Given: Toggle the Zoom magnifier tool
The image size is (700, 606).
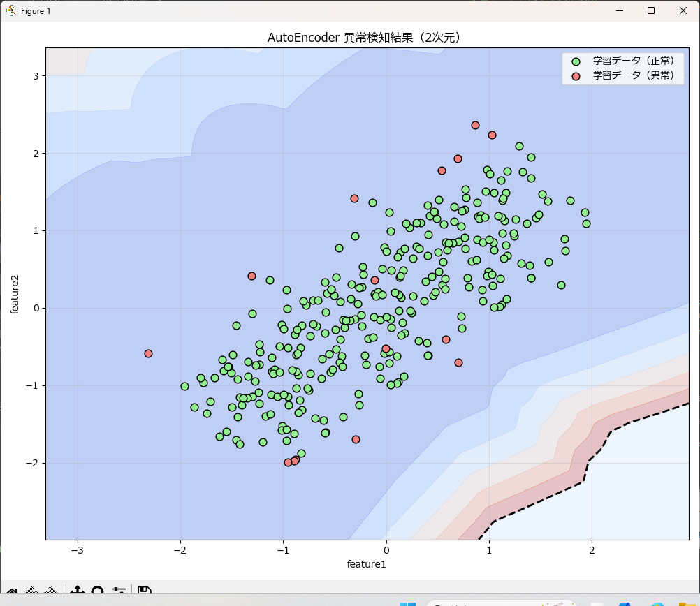Looking at the screenshot, I should pyautogui.click(x=97, y=592).
